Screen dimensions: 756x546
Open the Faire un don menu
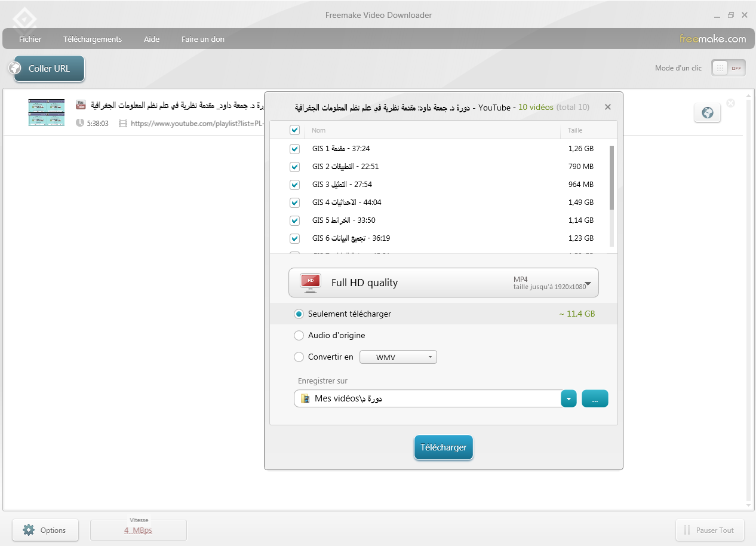203,39
